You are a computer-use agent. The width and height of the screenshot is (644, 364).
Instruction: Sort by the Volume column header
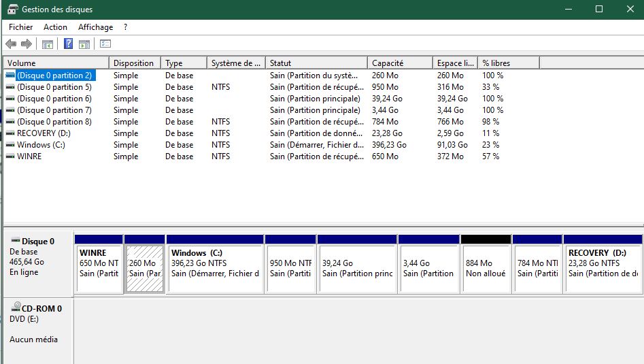point(56,63)
